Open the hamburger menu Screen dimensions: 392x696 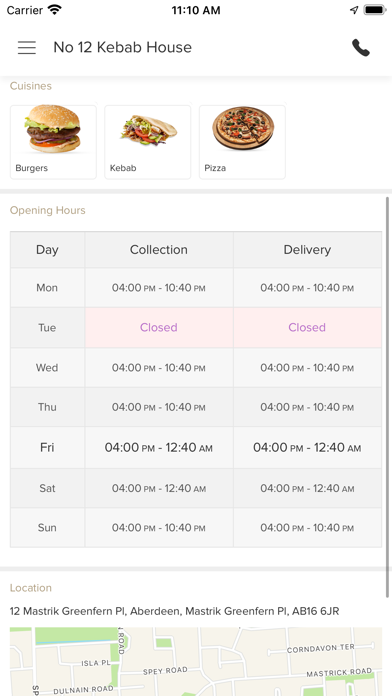coord(27,47)
